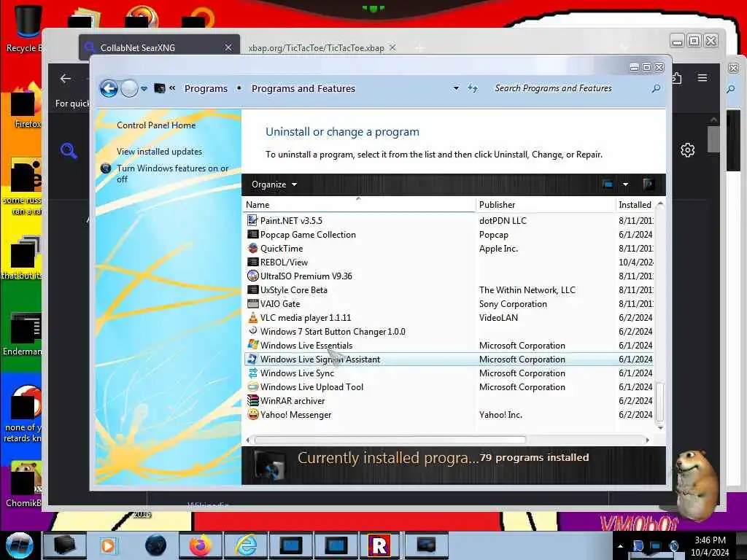Viewport: 747px width, 560px height.
Task: Go back with the Control Panel back arrow
Action: coord(109,88)
